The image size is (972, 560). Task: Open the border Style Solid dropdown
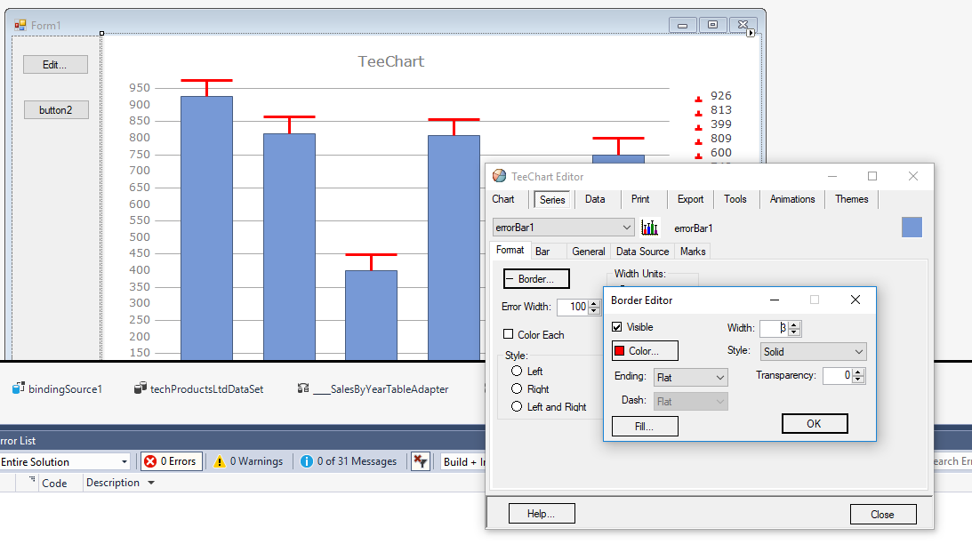pos(813,351)
